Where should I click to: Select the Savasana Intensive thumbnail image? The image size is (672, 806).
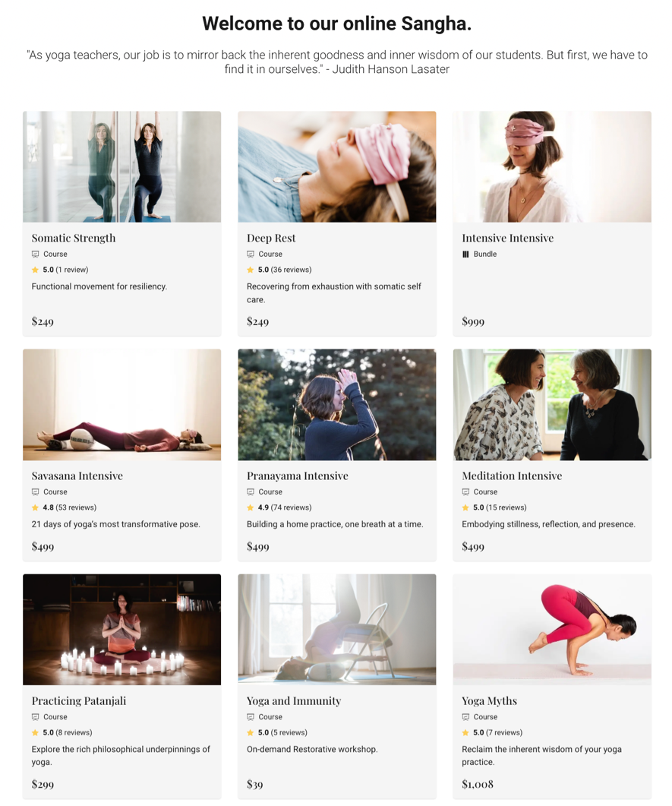(x=121, y=405)
